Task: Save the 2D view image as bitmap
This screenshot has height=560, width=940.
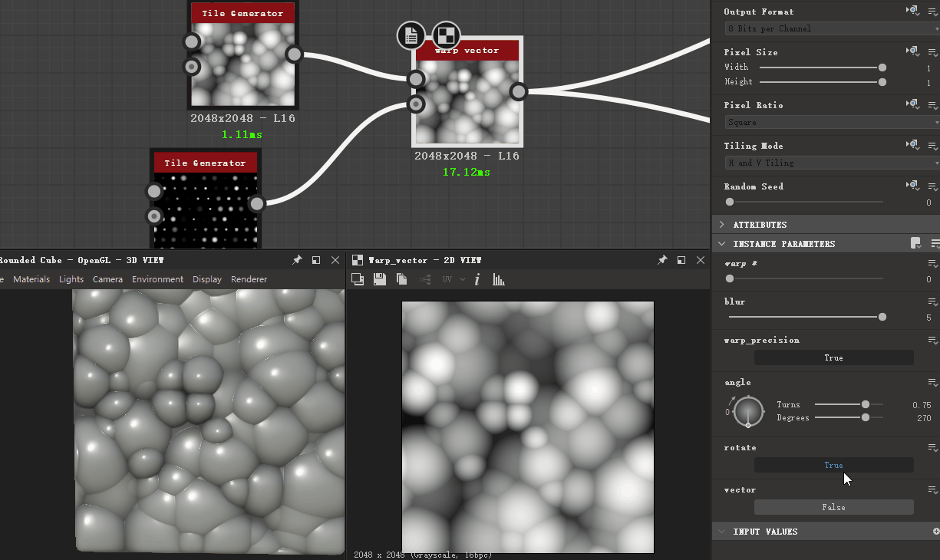Action: [x=380, y=280]
